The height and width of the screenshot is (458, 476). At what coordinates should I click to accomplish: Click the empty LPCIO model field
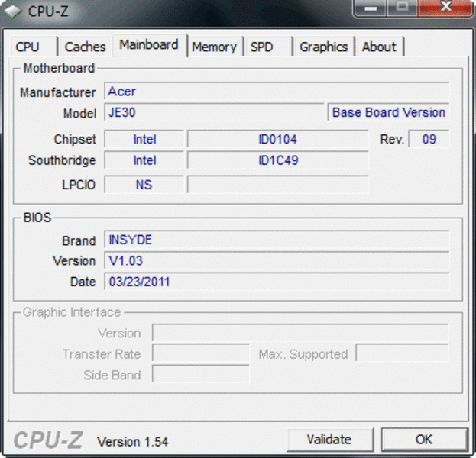pyautogui.click(x=278, y=185)
